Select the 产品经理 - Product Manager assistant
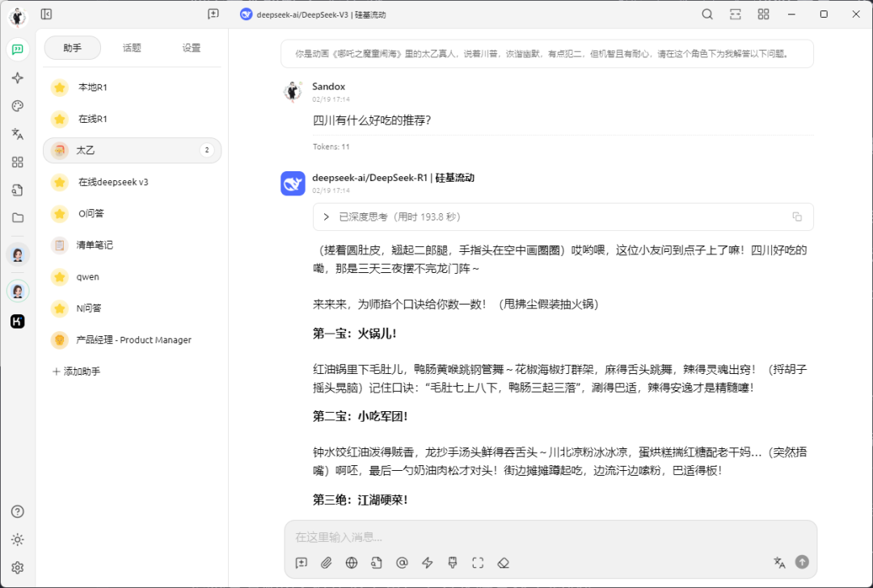The height and width of the screenshot is (588, 873). [132, 340]
